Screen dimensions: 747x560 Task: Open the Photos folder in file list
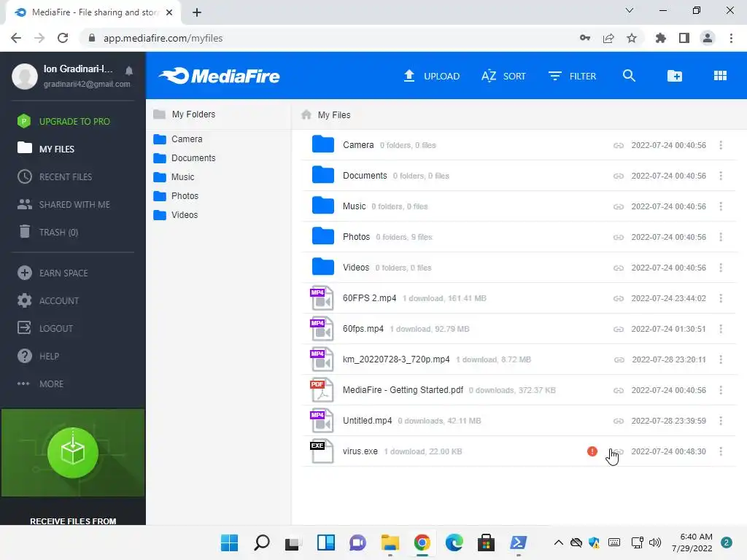tap(519, 237)
